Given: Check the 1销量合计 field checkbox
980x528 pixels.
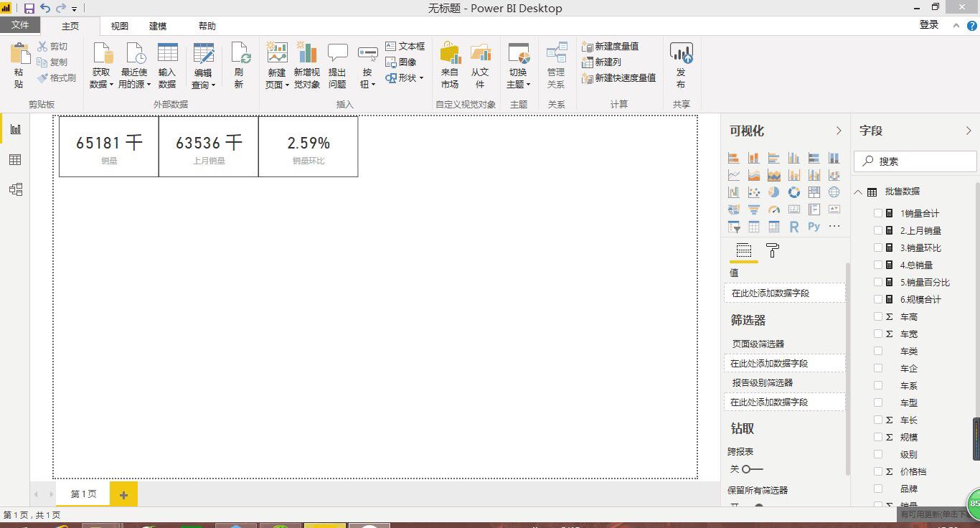Looking at the screenshot, I should click(878, 213).
